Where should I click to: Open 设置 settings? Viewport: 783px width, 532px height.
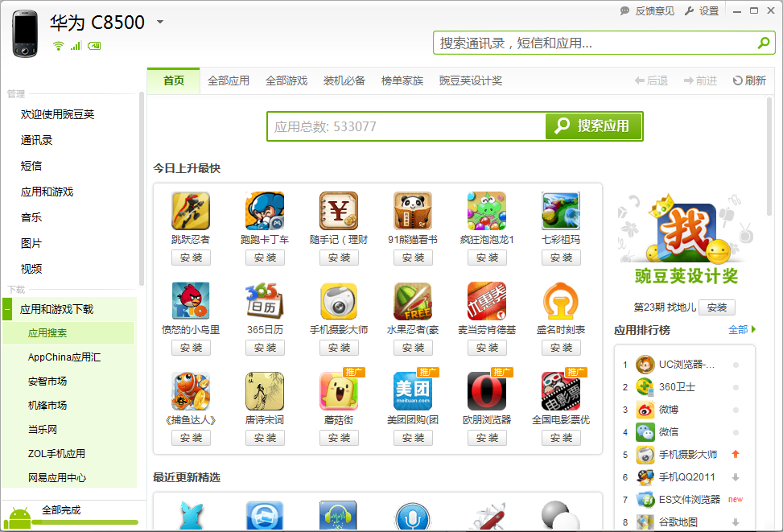[x=702, y=11]
